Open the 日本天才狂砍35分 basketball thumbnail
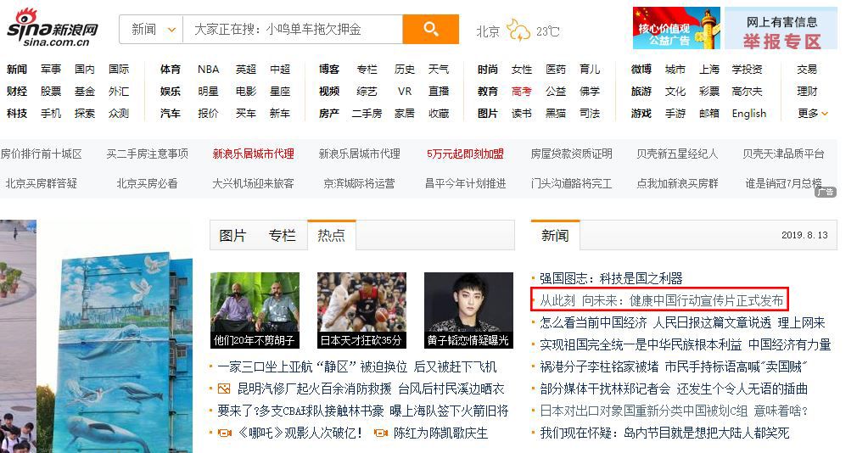 361,310
